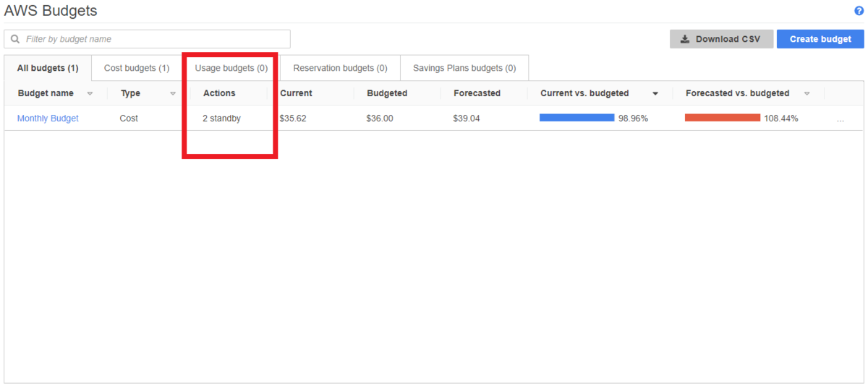The image size is (868, 386).
Task: Open Savings Plans budgets (0) tab
Action: (464, 68)
